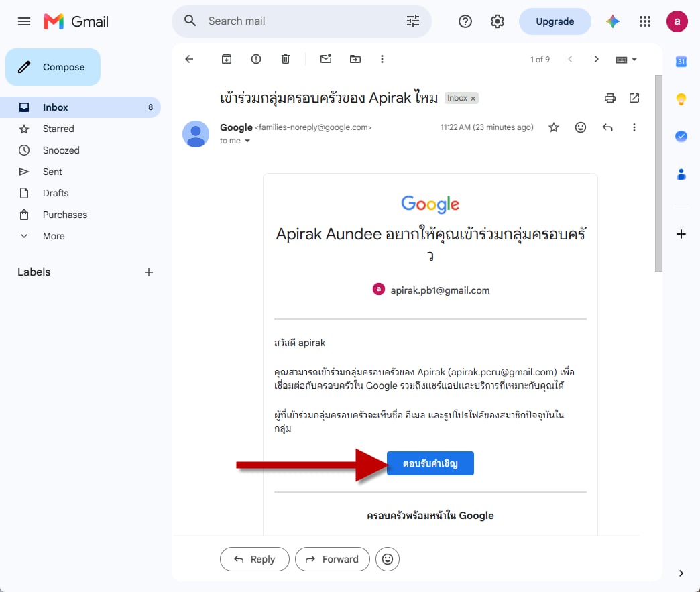
Task: Open the Google apps grid
Action: [x=644, y=21]
